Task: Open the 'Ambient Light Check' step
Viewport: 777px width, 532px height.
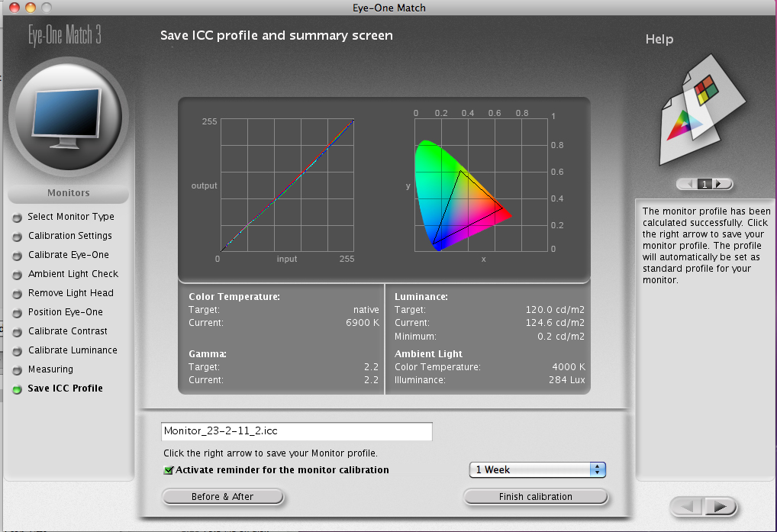Action: click(x=73, y=273)
